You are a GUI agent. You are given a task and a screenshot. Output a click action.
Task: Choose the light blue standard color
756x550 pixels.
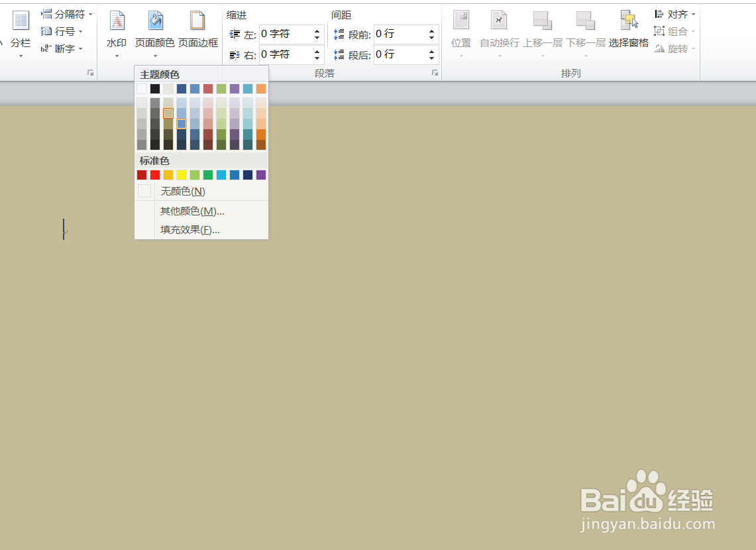(x=221, y=175)
